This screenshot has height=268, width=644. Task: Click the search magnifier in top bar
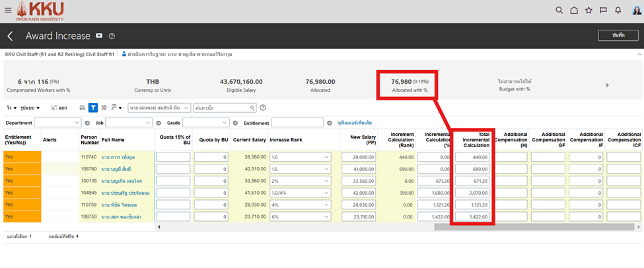pos(559,11)
